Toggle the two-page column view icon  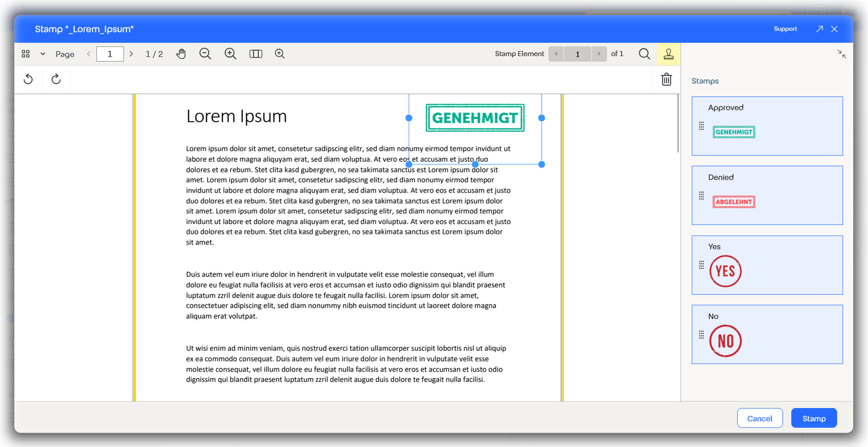255,54
